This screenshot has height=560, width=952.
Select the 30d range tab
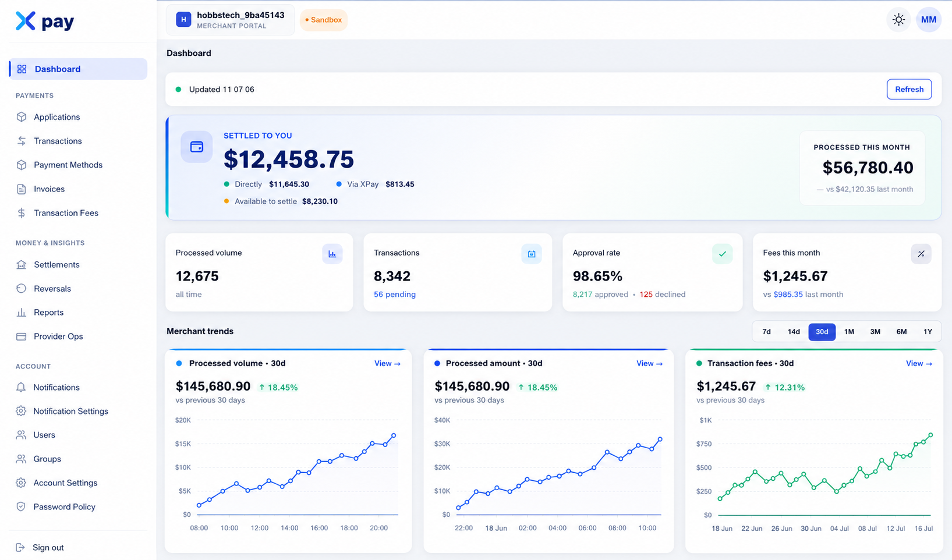click(x=822, y=332)
